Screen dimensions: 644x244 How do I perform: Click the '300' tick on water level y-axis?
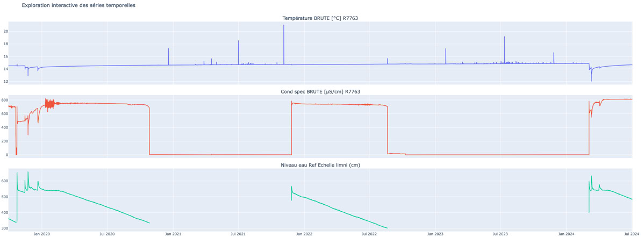pos(4,228)
